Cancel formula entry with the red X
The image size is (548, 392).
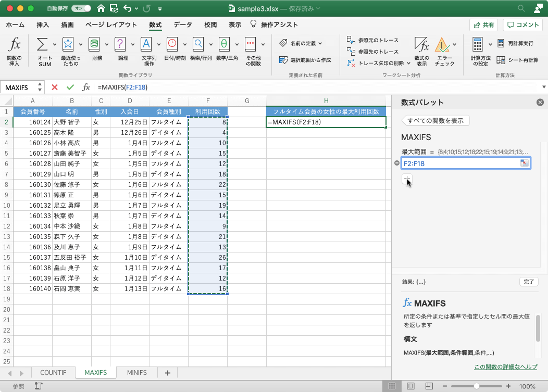click(x=55, y=87)
